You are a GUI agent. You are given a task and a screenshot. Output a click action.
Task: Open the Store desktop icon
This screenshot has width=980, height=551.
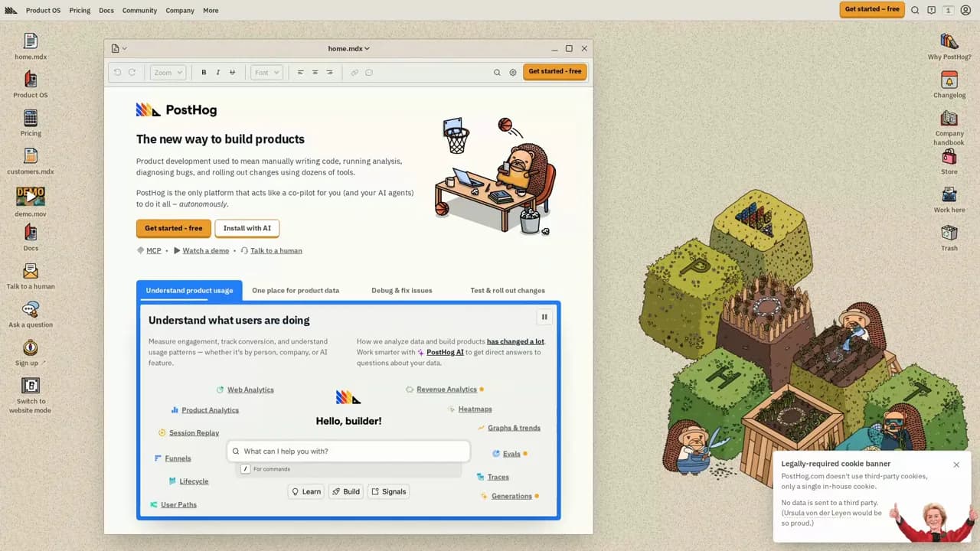pos(949,161)
